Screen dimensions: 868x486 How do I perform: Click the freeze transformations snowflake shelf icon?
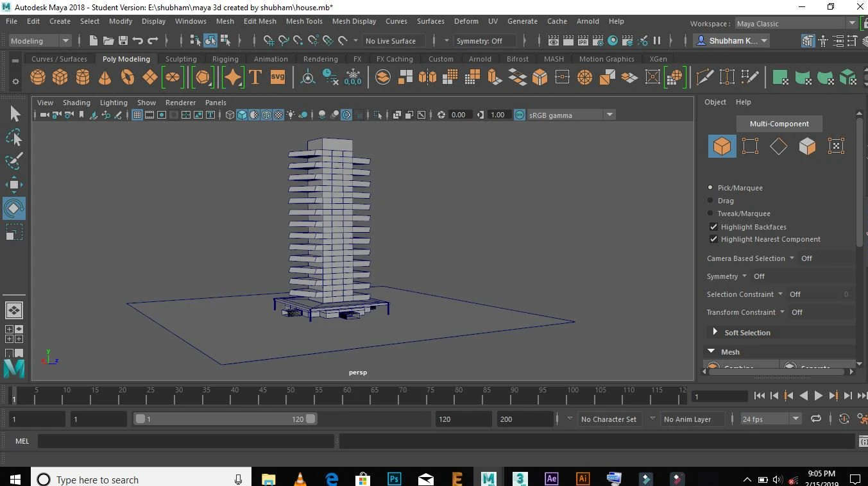click(353, 78)
